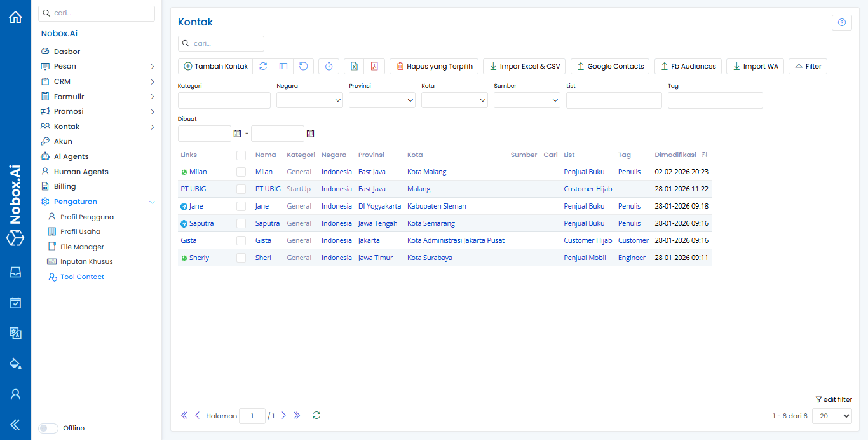Check the checkbox on Milan's row

tap(241, 171)
